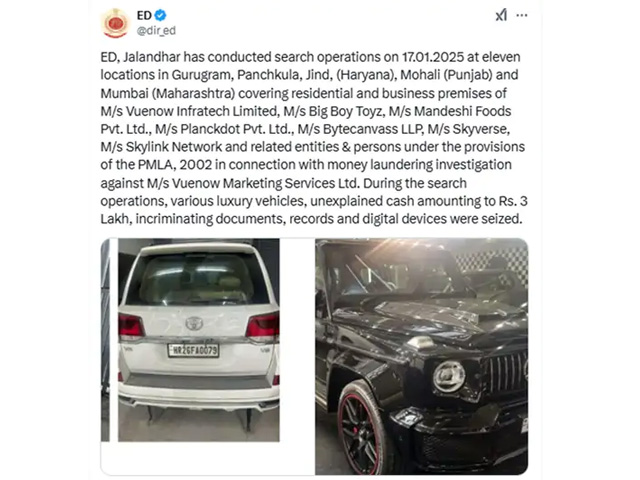Click the blue verified badge beside ED
640x480 pixels.
tap(160, 16)
